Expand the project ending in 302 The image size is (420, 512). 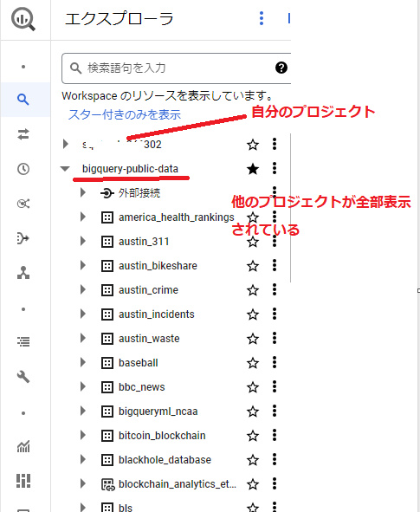pos(66,144)
